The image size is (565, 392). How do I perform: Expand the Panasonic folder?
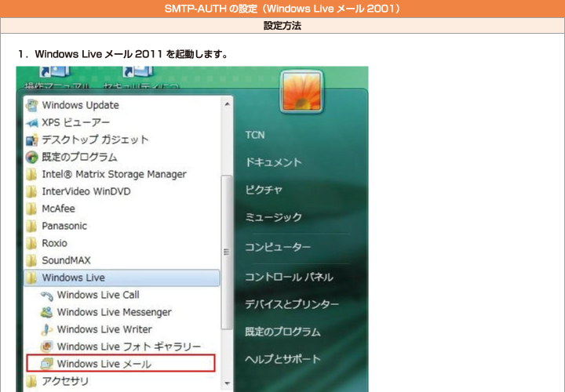56,226
